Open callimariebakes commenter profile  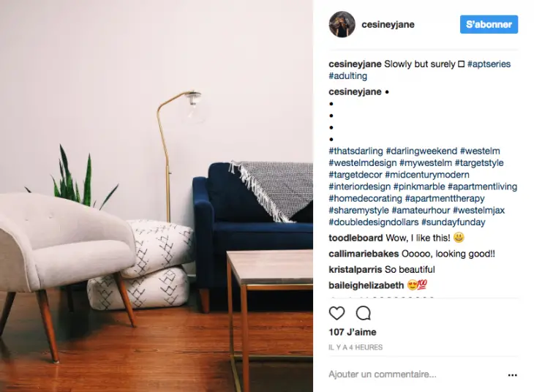tap(364, 254)
